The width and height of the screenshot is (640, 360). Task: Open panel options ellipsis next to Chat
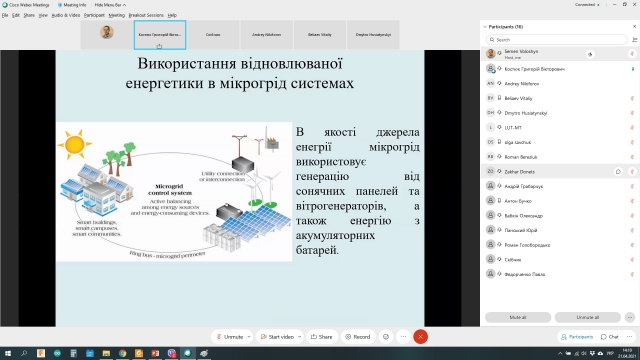pyautogui.click(x=629, y=337)
